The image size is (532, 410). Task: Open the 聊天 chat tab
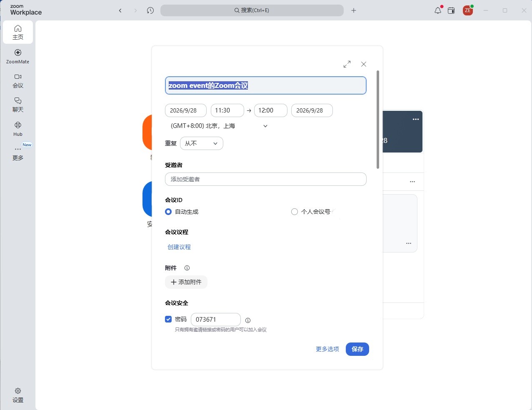click(x=17, y=105)
